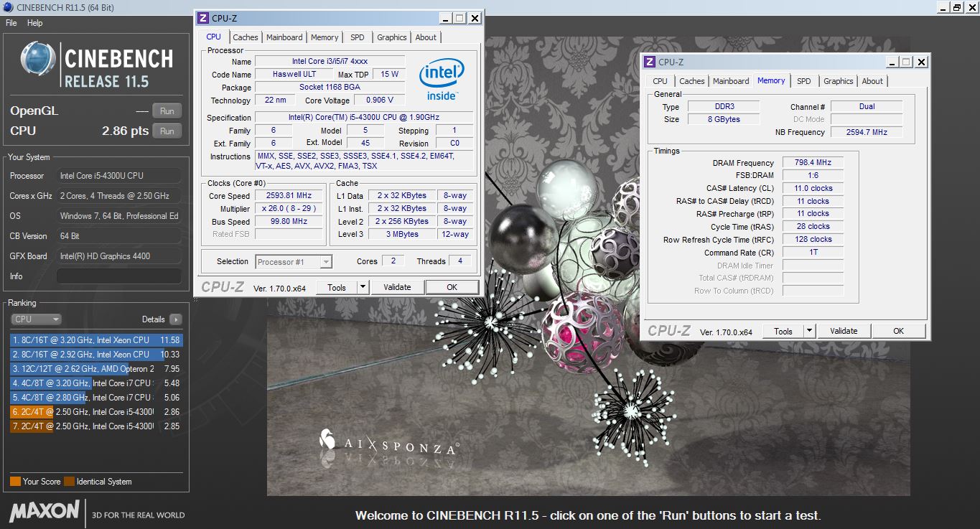Click the left CPU-Z window title icon
980x529 pixels.
tap(203, 18)
